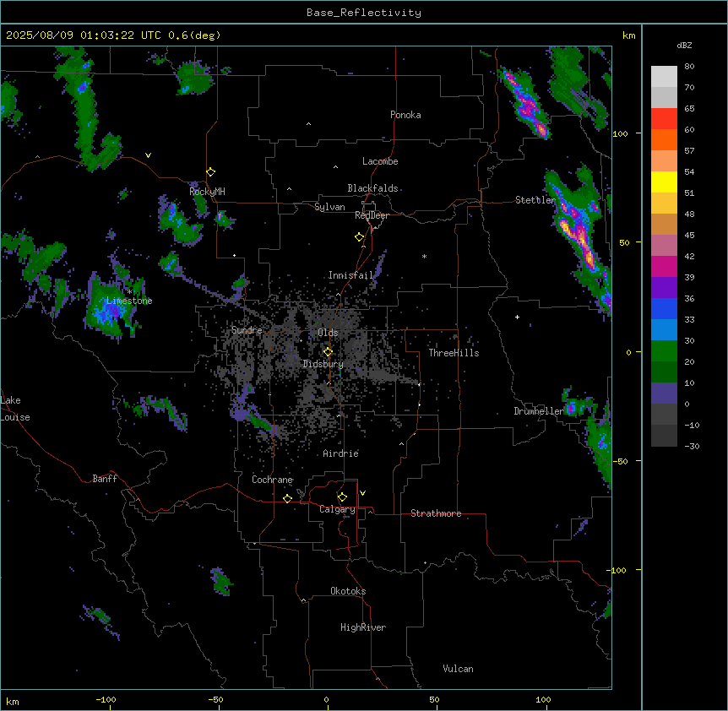Image resolution: width=728 pixels, height=711 pixels.
Task: Click the Lacombe city label
Action: (x=380, y=161)
